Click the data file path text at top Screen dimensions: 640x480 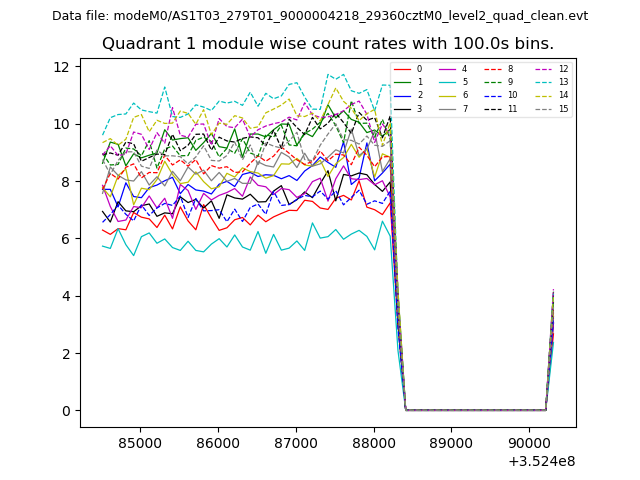(x=320, y=16)
